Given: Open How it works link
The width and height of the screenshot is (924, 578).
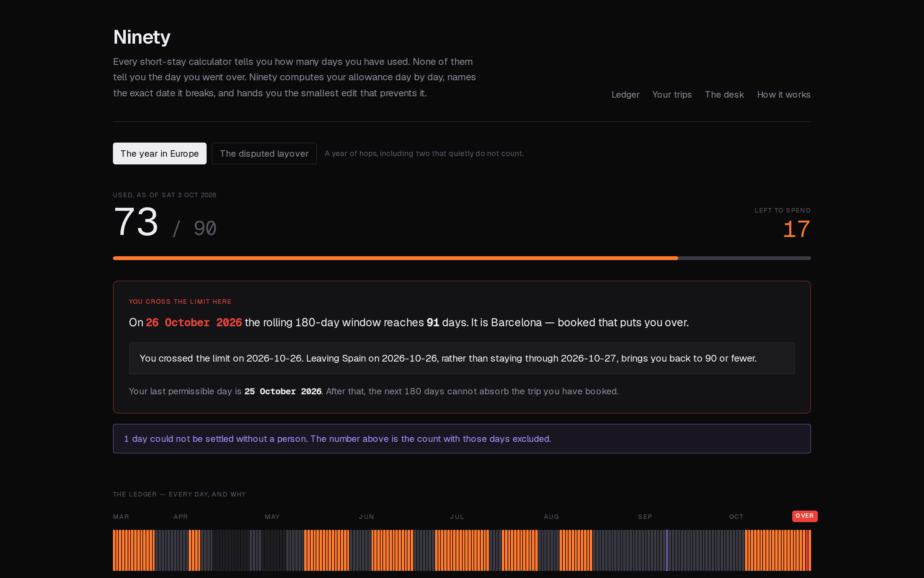Looking at the screenshot, I should tap(783, 94).
